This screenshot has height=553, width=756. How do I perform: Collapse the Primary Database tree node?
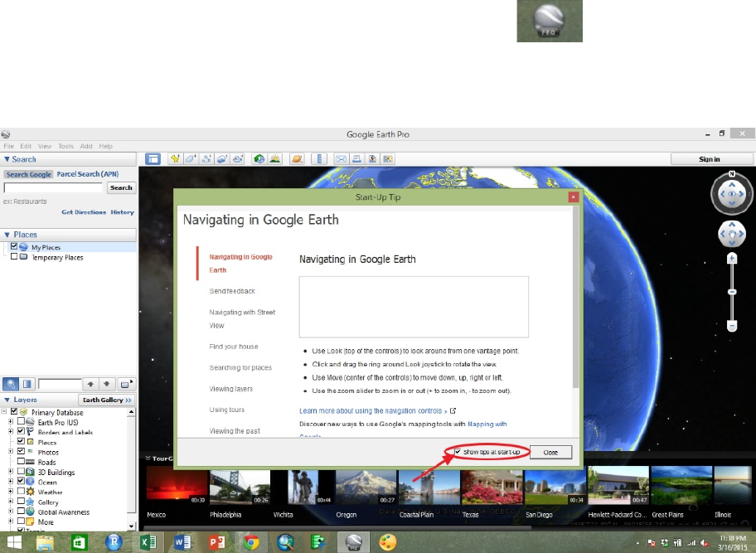coord(4,412)
